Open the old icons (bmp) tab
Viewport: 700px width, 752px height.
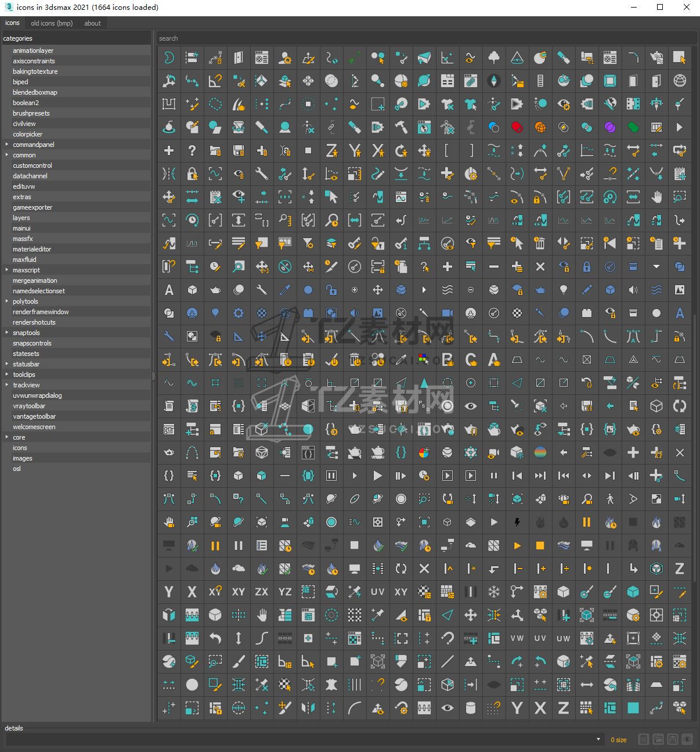[52, 23]
